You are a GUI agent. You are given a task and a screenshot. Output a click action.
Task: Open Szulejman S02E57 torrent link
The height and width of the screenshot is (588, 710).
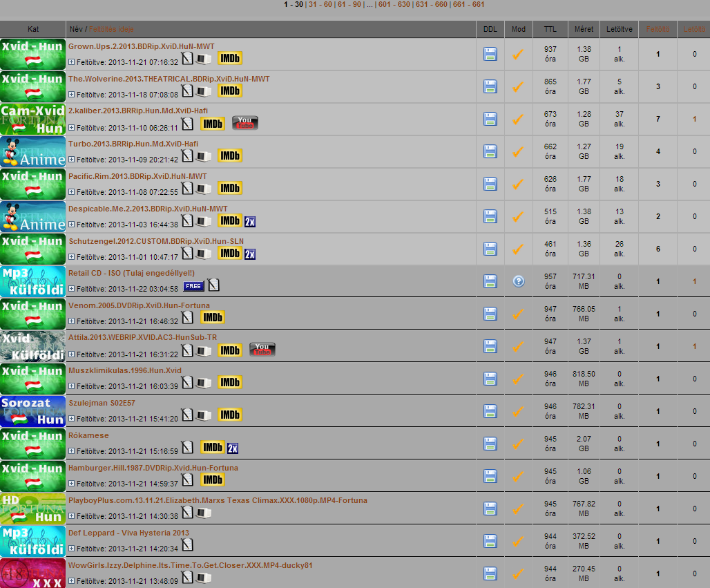pyautogui.click(x=102, y=404)
